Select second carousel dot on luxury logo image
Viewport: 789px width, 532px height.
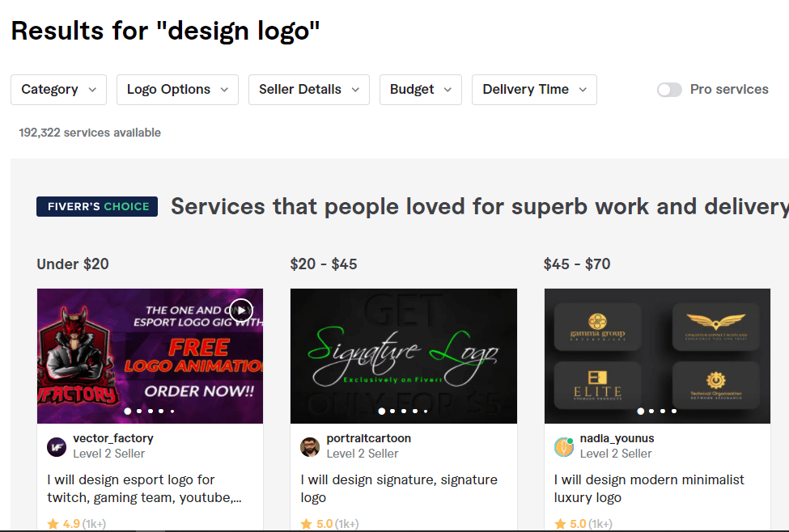pos(652,411)
